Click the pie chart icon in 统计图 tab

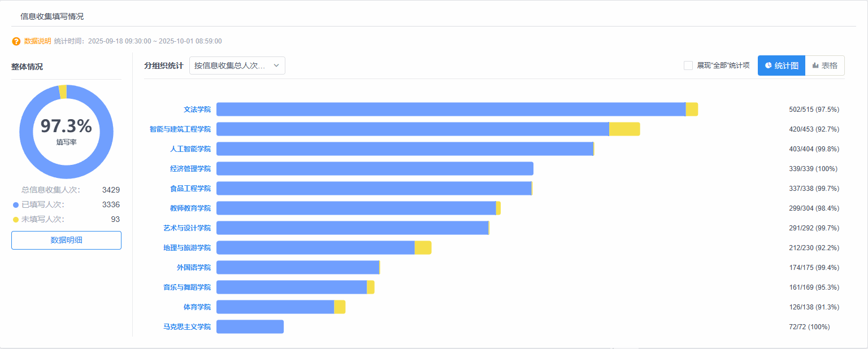(769, 66)
